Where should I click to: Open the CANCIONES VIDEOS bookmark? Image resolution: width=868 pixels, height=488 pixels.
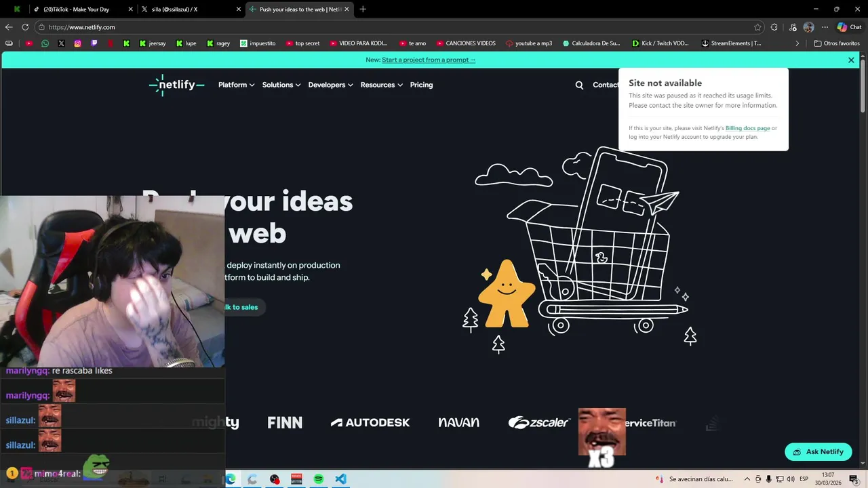click(466, 43)
